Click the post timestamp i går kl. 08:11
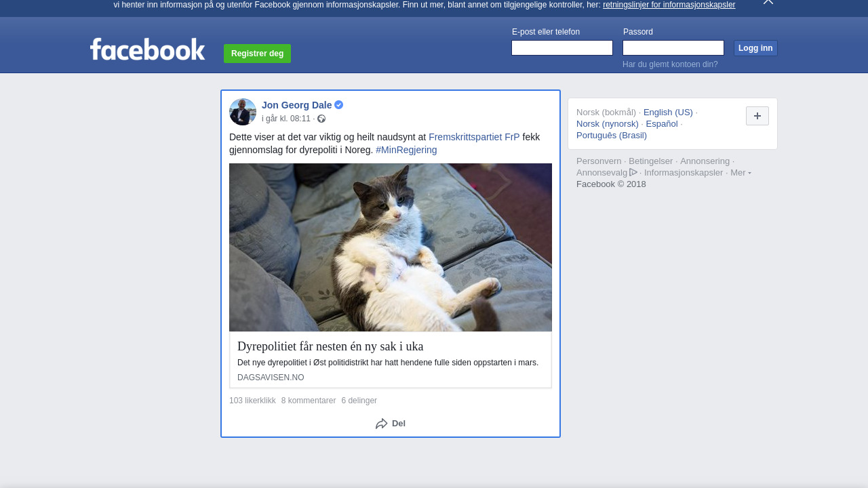The image size is (868, 488). 286,119
